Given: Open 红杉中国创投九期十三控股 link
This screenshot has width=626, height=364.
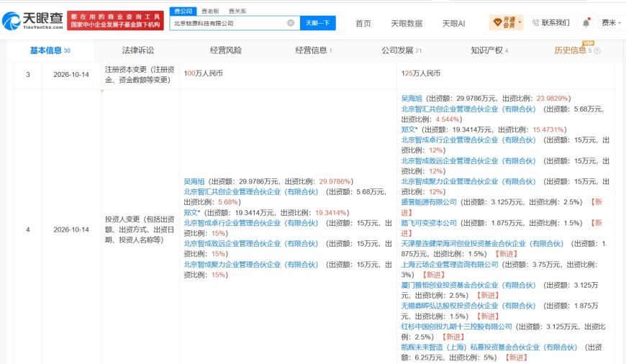Looking at the screenshot, I should click(x=456, y=327).
